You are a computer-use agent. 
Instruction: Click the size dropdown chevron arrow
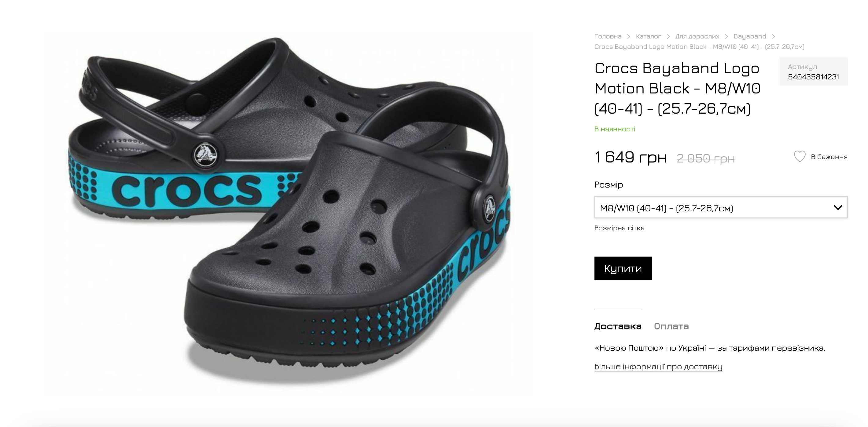838,207
